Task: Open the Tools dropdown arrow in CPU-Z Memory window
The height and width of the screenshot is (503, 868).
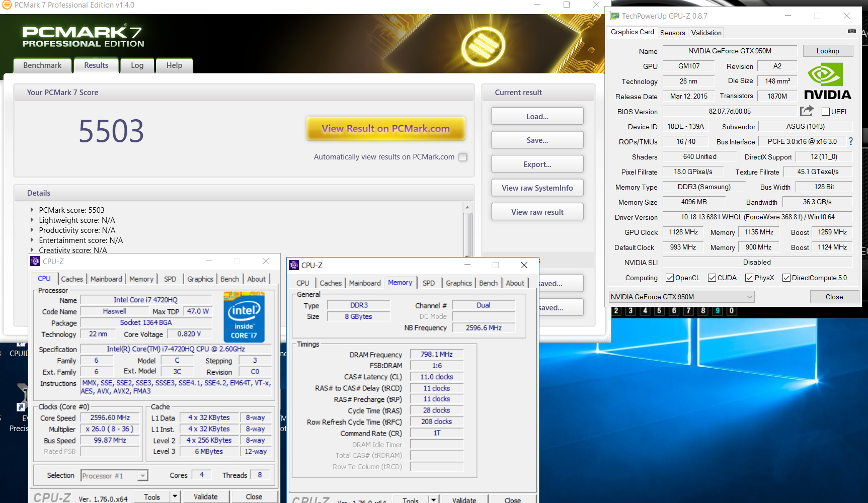Action: point(433,499)
